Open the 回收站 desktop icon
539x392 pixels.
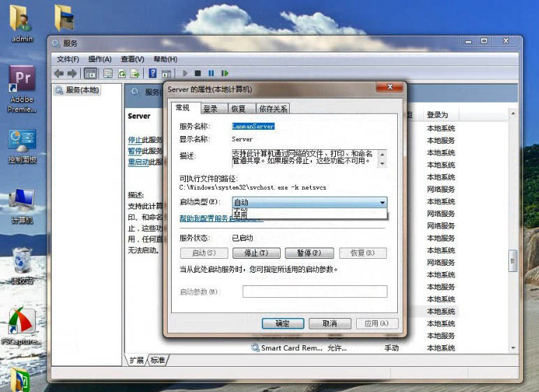22,266
